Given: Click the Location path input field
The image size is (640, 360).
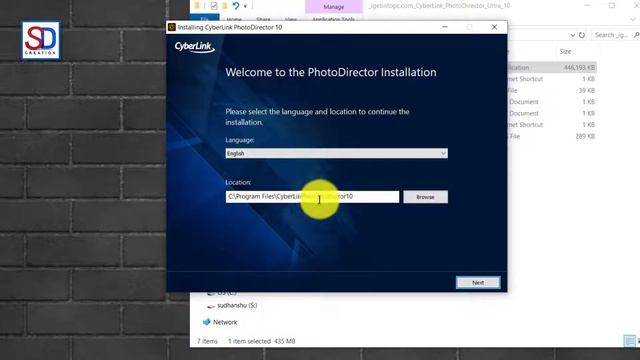Looking at the screenshot, I should [312, 197].
